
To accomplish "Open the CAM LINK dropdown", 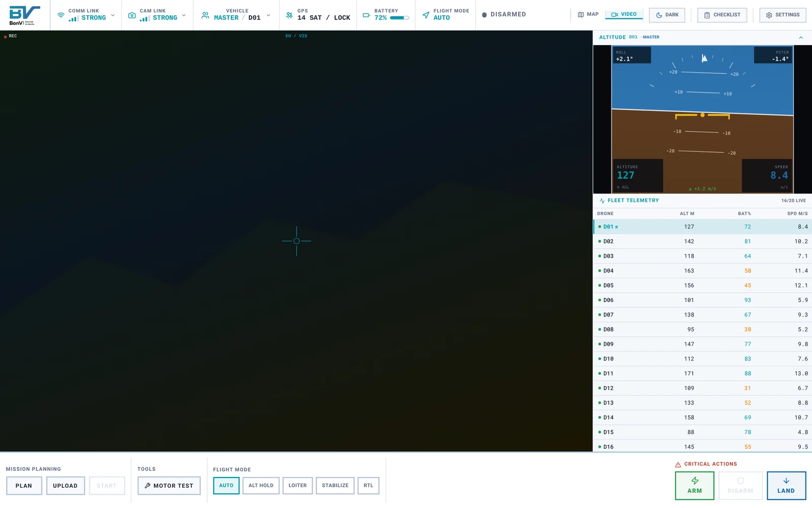I will pyautogui.click(x=157, y=15).
